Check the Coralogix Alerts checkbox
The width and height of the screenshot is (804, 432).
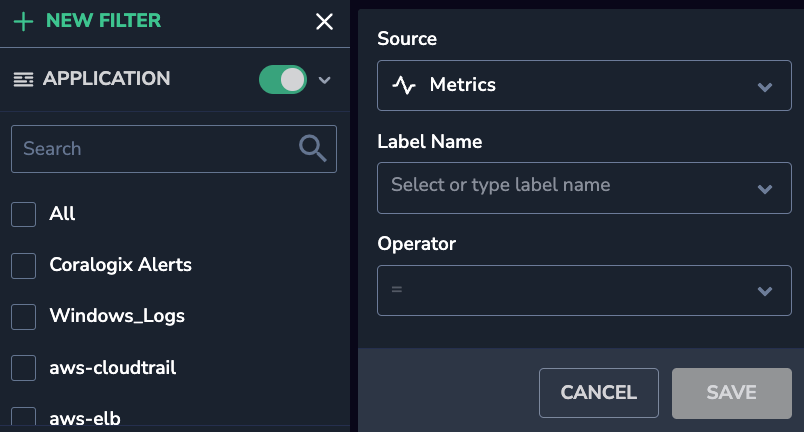(24, 265)
